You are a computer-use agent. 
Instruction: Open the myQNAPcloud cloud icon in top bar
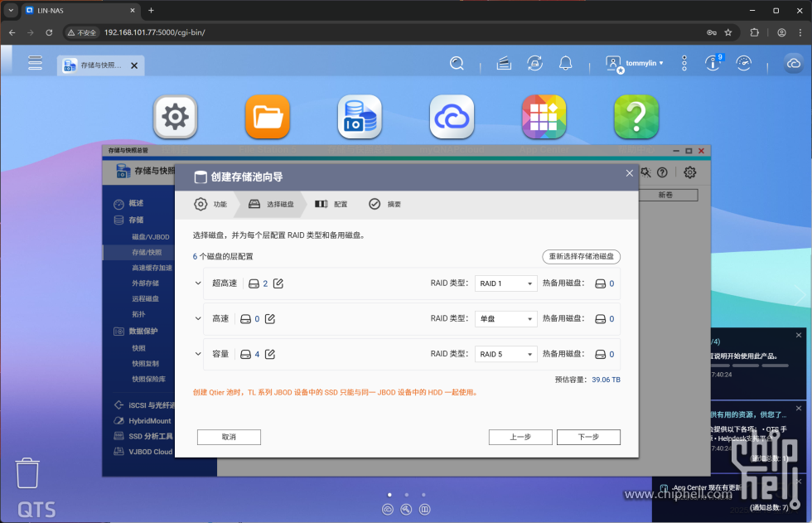click(794, 63)
